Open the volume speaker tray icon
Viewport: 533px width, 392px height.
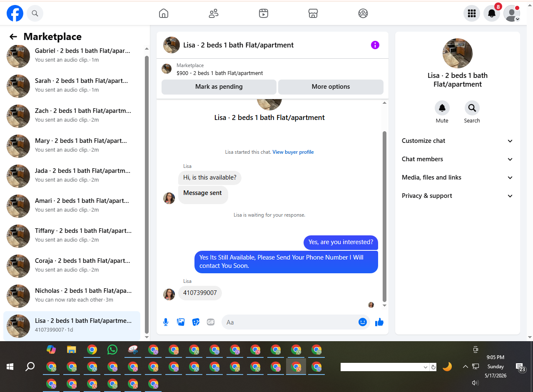475,382
